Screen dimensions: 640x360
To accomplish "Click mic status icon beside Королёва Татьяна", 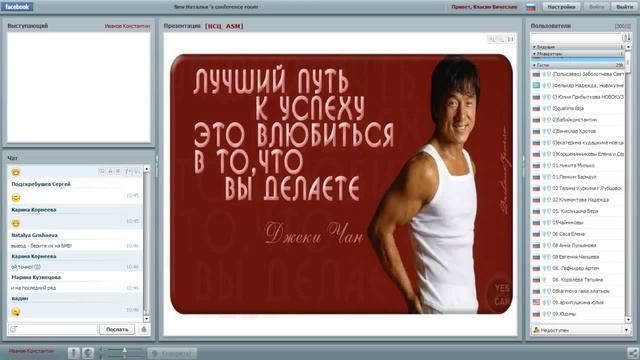I will coord(544,280).
